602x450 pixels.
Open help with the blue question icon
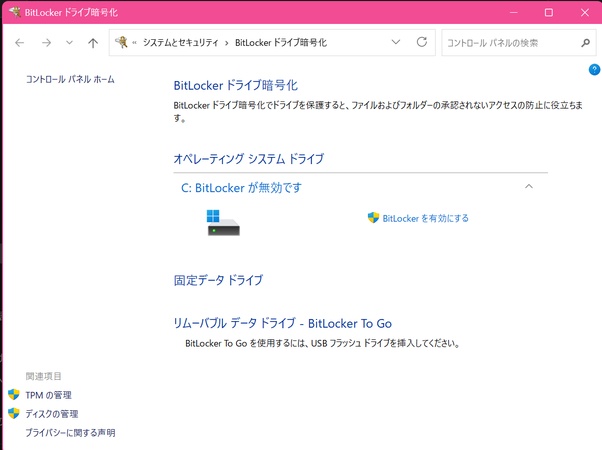click(594, 69)
